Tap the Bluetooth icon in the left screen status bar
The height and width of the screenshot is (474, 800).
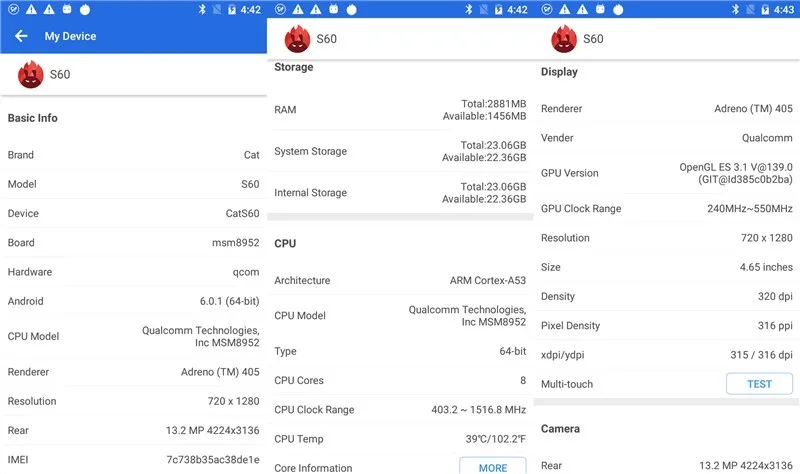202,9
